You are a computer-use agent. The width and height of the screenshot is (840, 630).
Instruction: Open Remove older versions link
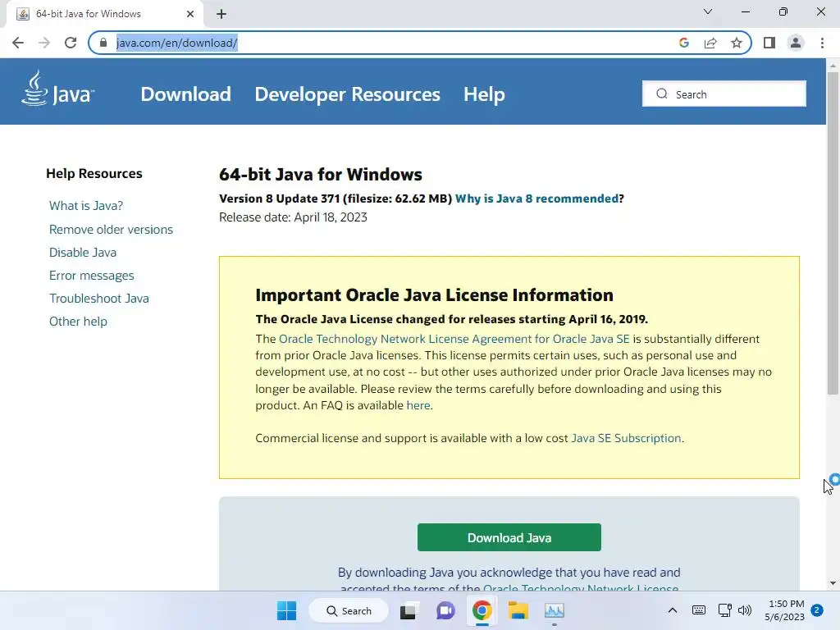(x=111, y=230)
